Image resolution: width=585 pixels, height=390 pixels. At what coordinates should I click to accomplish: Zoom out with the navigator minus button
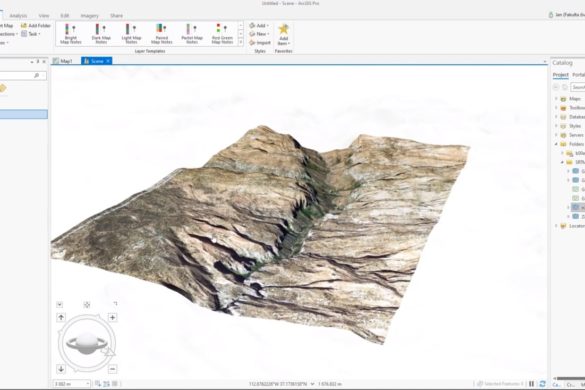pos(112,369)
